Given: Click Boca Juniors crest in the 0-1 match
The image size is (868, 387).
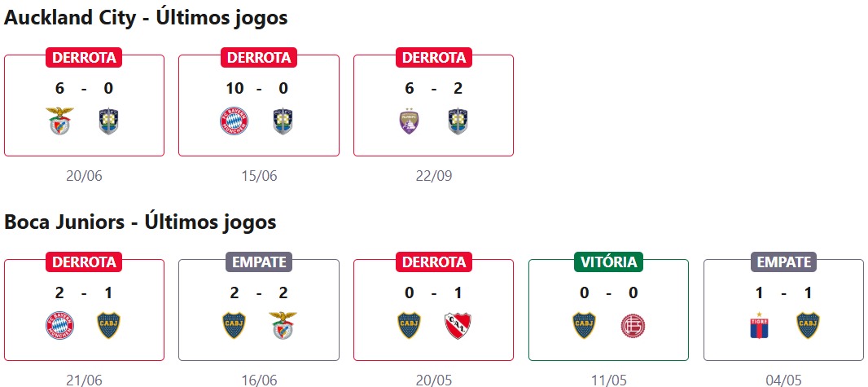Looking at the screenshot, I should tap(410, 326).
